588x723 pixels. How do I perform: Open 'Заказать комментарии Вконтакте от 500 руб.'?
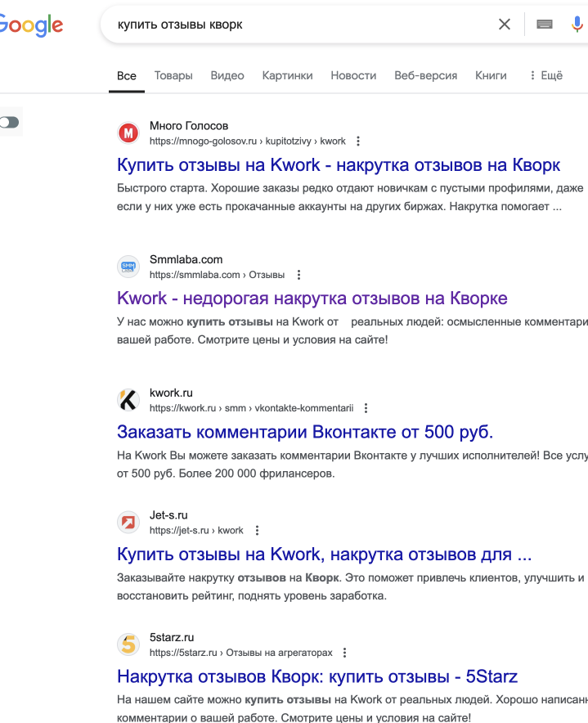305,432
